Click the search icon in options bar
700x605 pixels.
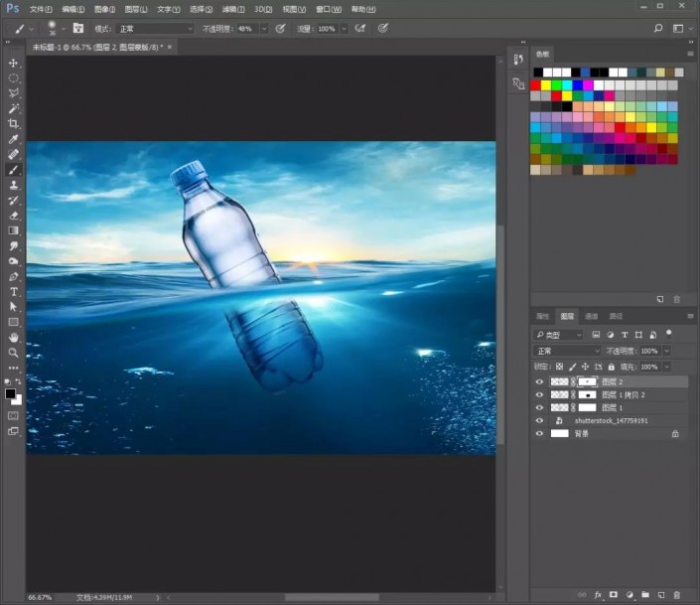pyautogui.click(x=657, y=29)
